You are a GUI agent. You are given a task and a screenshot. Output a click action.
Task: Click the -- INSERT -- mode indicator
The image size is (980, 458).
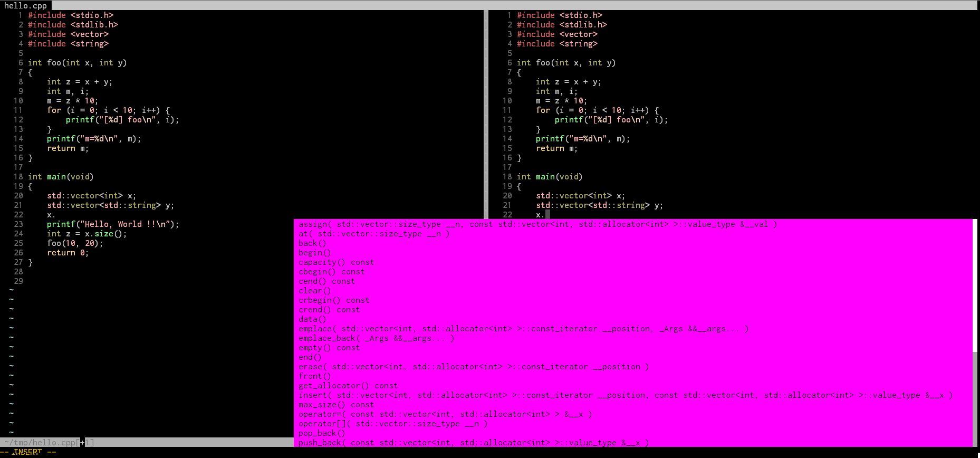click(x=28, y=452)
